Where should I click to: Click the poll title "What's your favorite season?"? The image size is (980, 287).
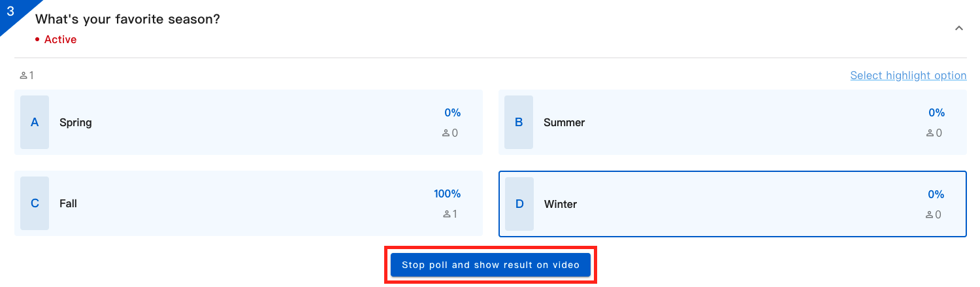[127, 19]
